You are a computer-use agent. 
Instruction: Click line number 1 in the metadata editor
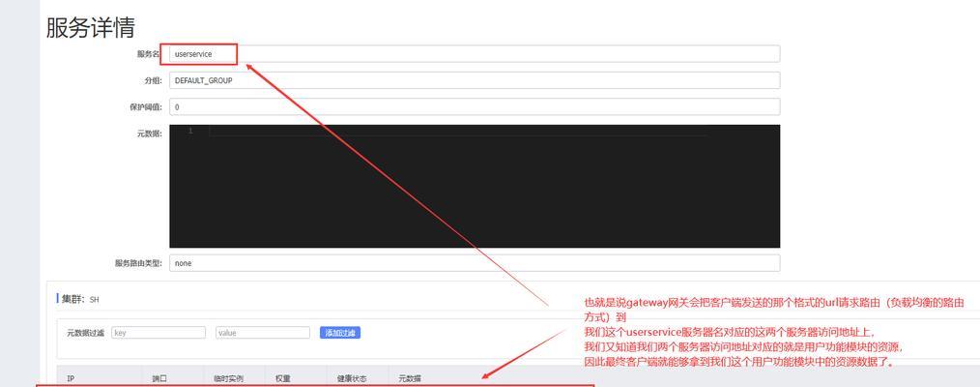coord(190,131)
